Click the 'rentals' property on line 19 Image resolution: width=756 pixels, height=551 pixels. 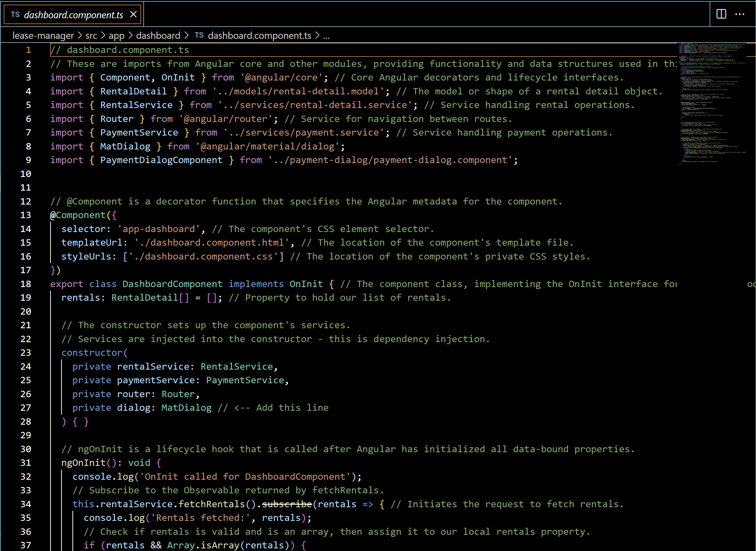coord(81,298)
